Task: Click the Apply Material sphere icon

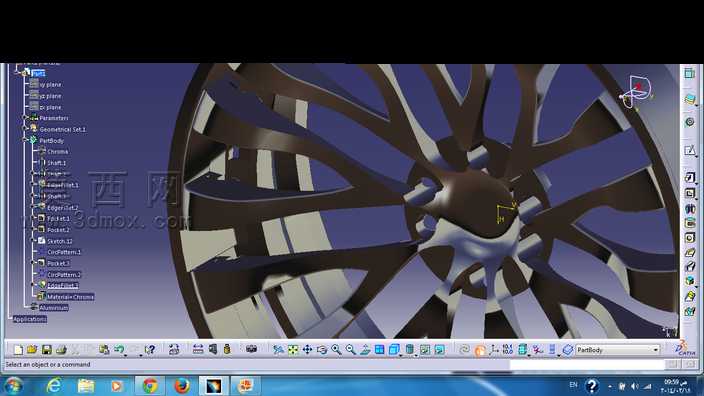Action: [x=480, y=350]
